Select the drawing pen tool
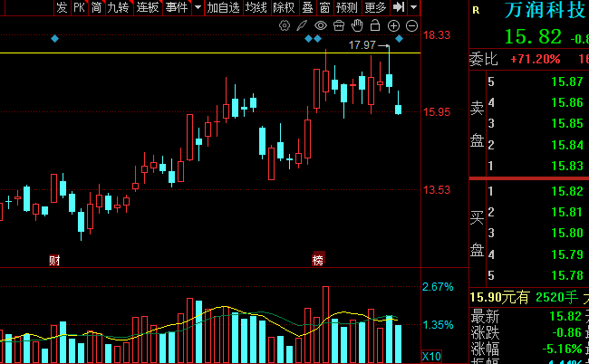589x364 pixels. pos(302,25)
